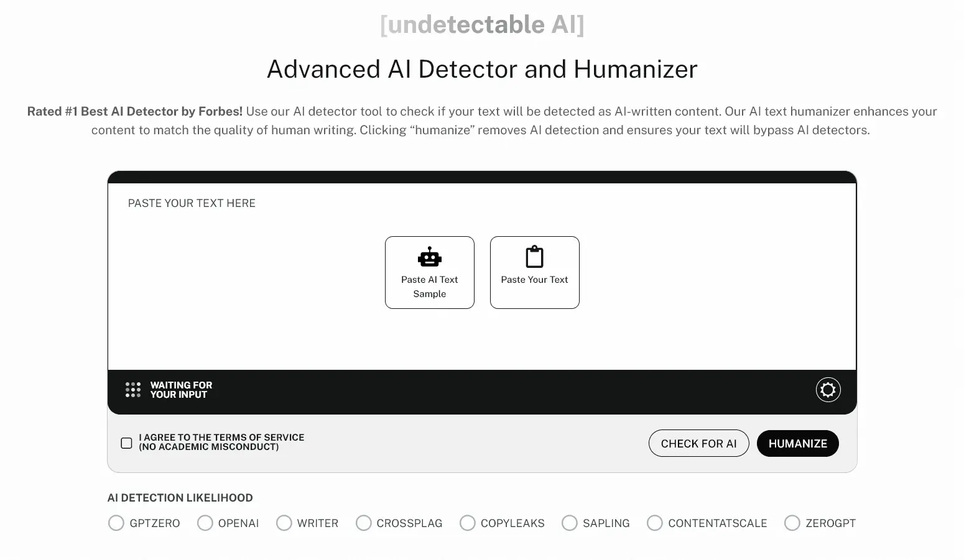
Task: Select the COPYLEAKS detector radio button
Action: 467,523
